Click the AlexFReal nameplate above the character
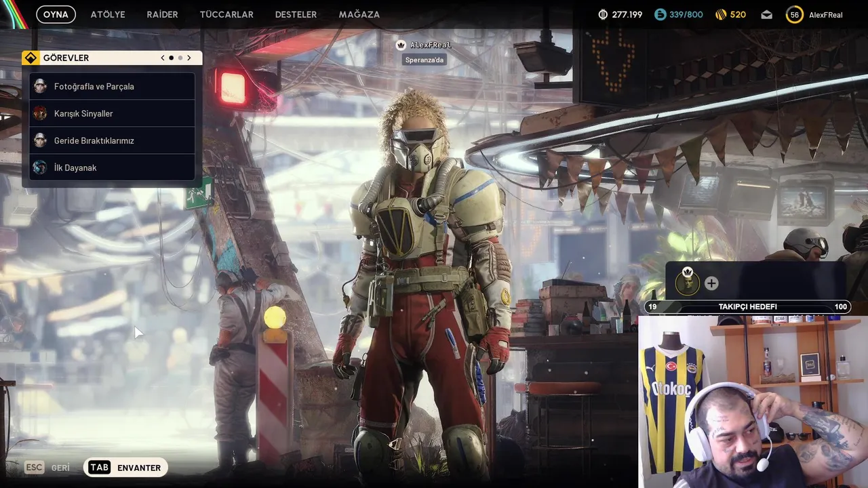 (431, 45)
